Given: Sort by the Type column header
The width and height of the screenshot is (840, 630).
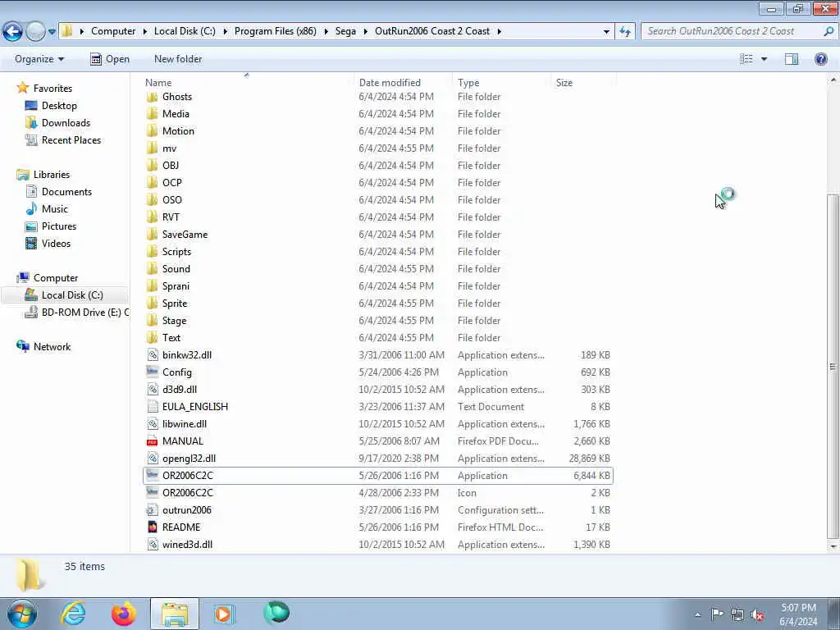Looking at the screenshot, I should point(468,83).
